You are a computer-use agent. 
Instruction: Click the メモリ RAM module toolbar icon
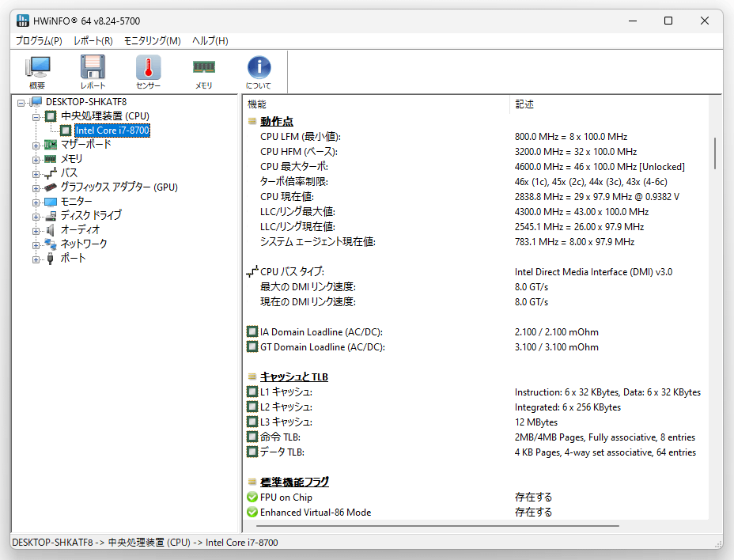203,72
